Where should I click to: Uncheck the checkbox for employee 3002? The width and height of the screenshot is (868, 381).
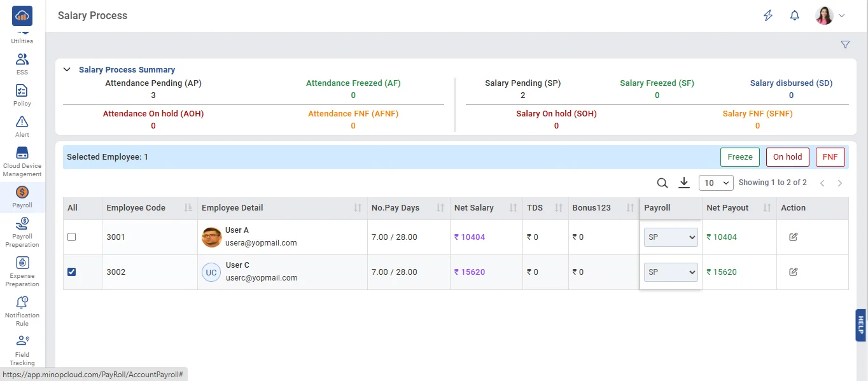point(72,272)
